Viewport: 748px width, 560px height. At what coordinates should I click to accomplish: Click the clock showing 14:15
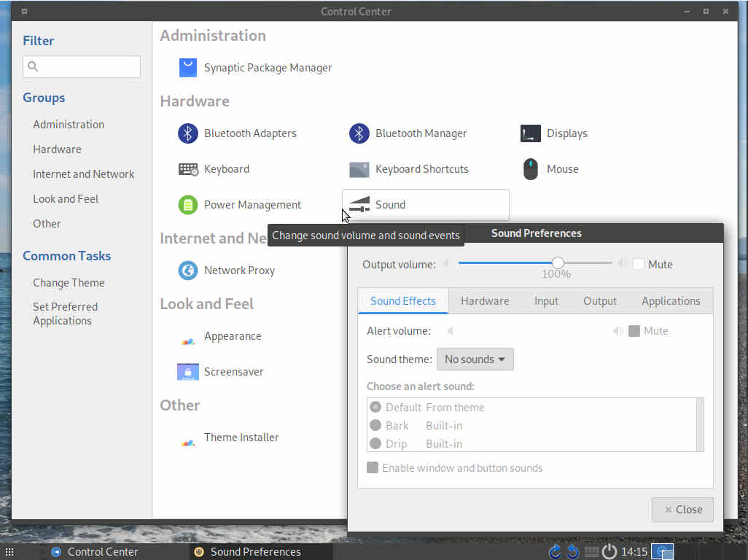[x=634, y=552]
